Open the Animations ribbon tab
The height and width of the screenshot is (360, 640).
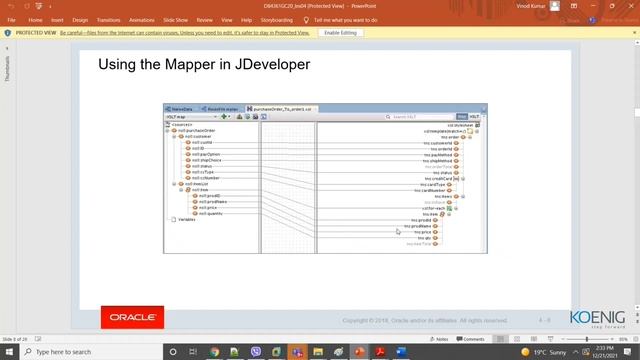click(142, 20)
